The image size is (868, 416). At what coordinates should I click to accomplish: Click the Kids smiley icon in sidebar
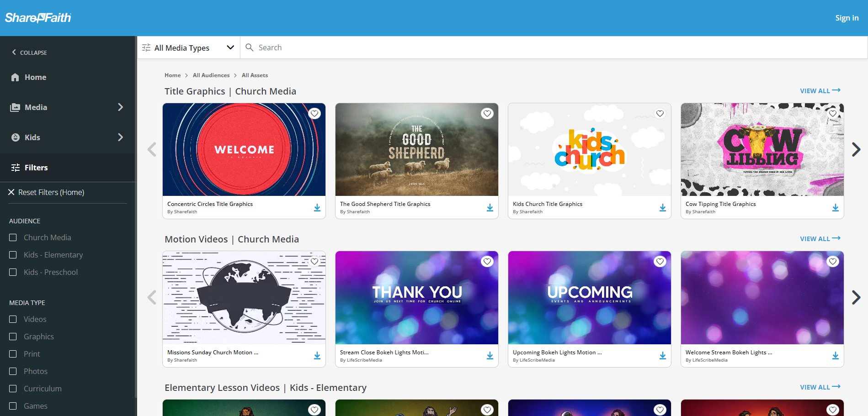(x=15, y=137)
